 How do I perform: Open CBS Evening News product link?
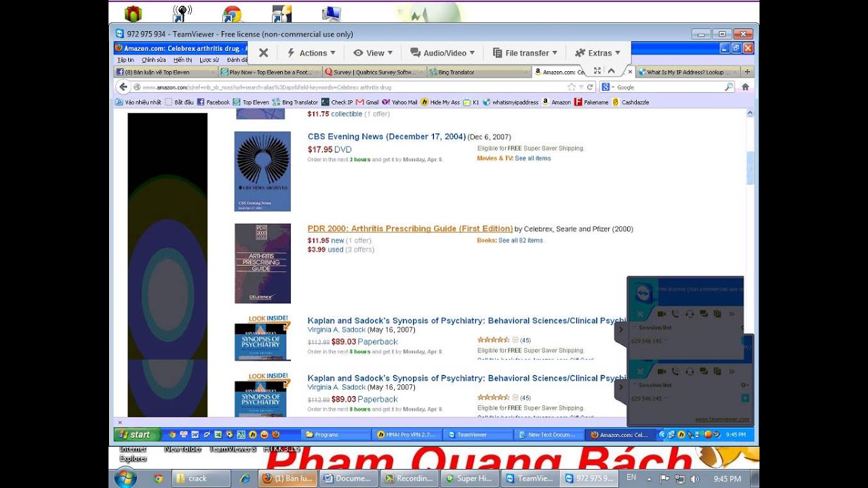387,137
